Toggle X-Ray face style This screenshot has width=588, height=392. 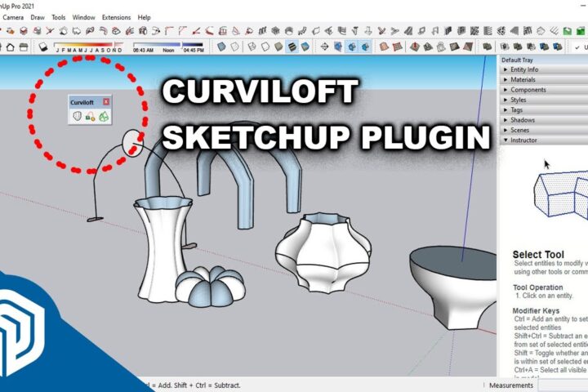click(x=221, y=47)
